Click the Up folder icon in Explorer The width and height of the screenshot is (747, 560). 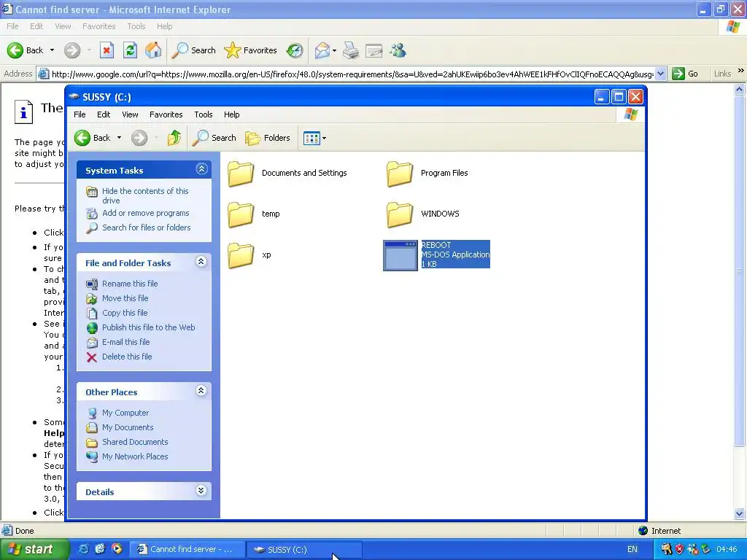click(174, 138)
